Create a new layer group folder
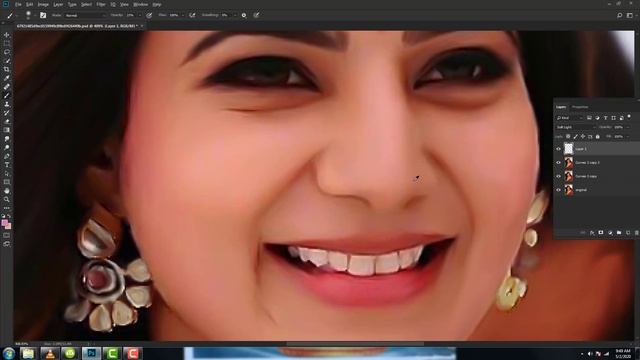This screenshot has height=360, width=640. pyautogui.click(x=619, y=233)
